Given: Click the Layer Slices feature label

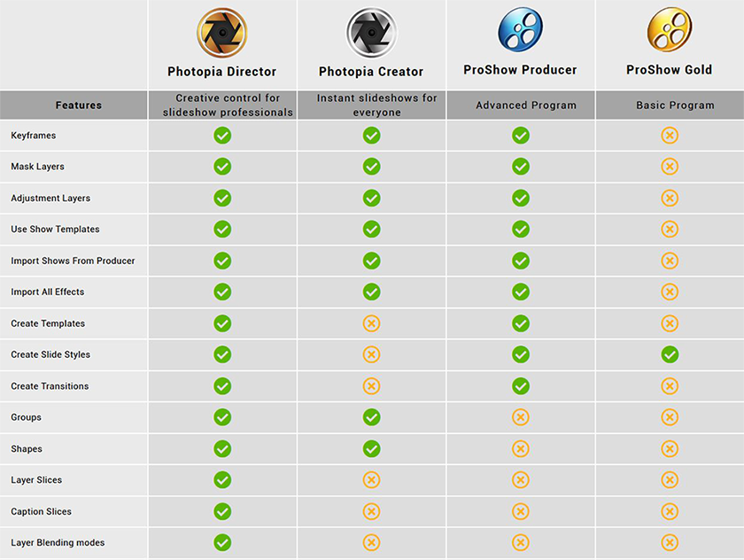Looking at the screenshot, I should click(36, 480).
